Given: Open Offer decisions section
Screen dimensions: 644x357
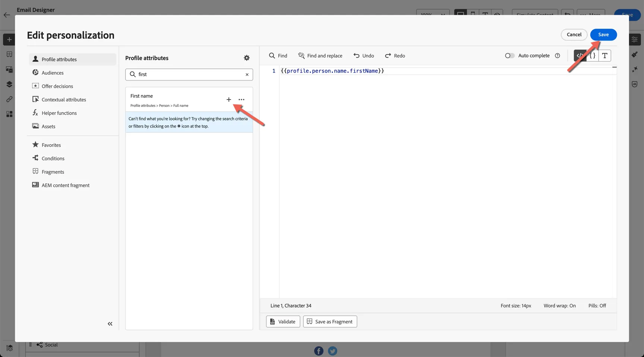Looking at the screenshot, I should [x=73, y=86].
